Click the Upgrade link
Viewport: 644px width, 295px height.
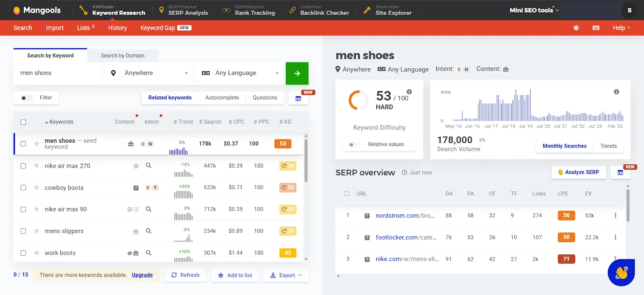(142, 275)
